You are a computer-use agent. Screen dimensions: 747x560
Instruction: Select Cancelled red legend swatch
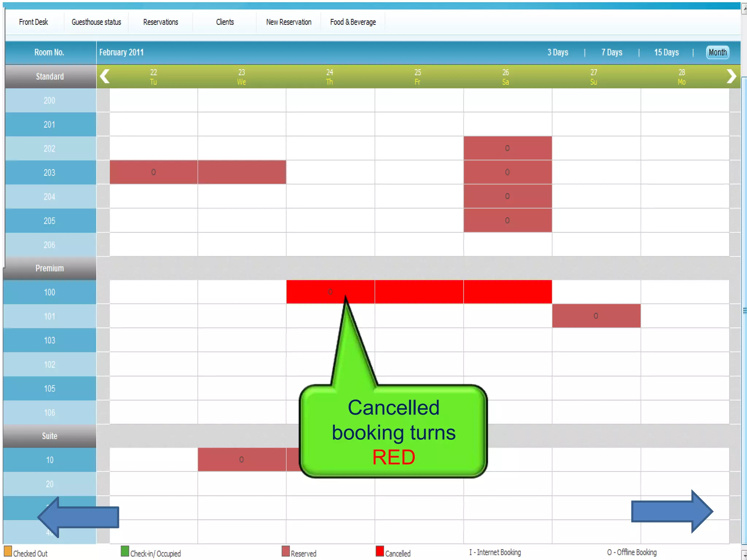[380, 551]
